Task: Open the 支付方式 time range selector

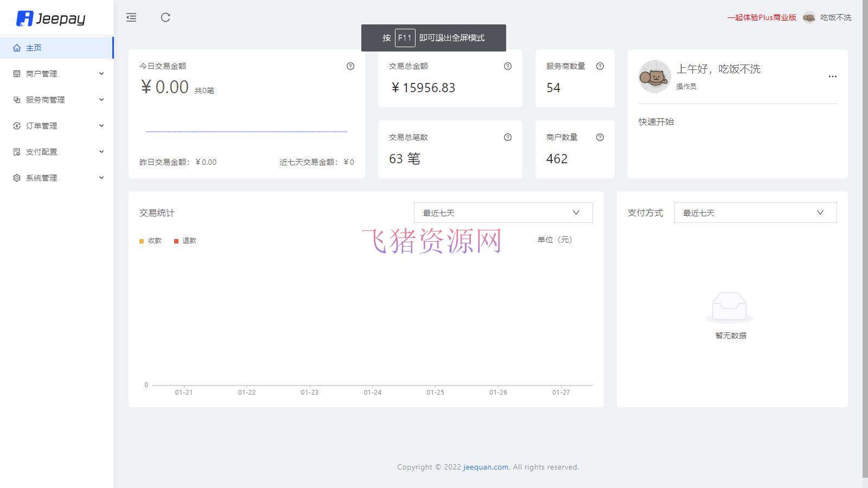Action: click(755, 212)
